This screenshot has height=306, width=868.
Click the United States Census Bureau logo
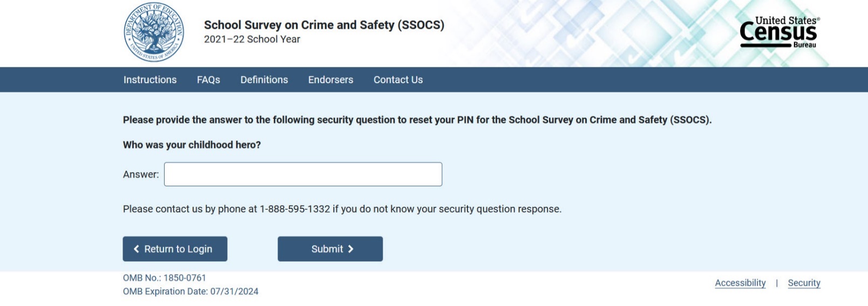[779, 32]
